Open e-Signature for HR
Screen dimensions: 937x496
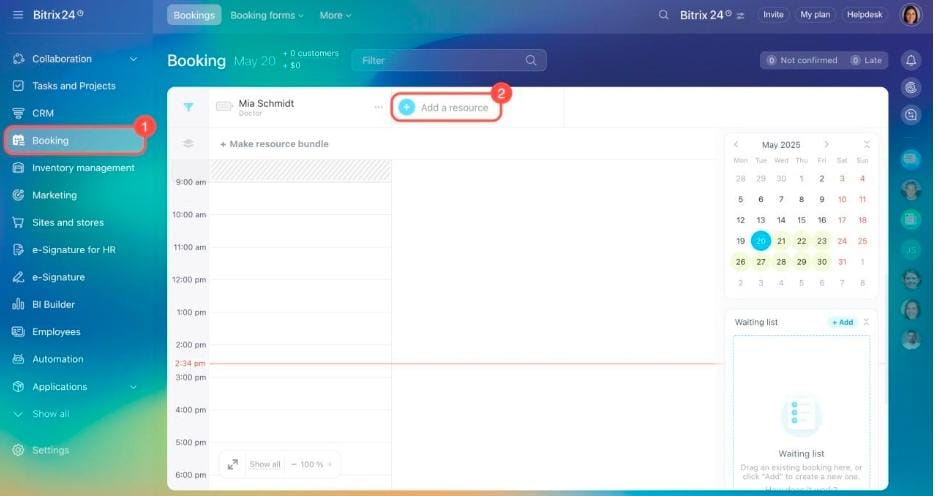coord(74,250)
